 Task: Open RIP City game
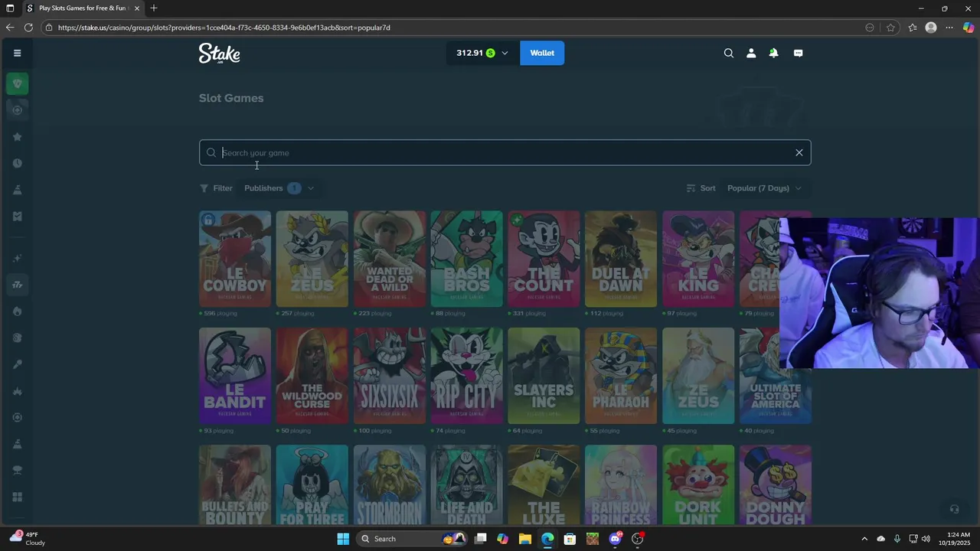point(467,376)
